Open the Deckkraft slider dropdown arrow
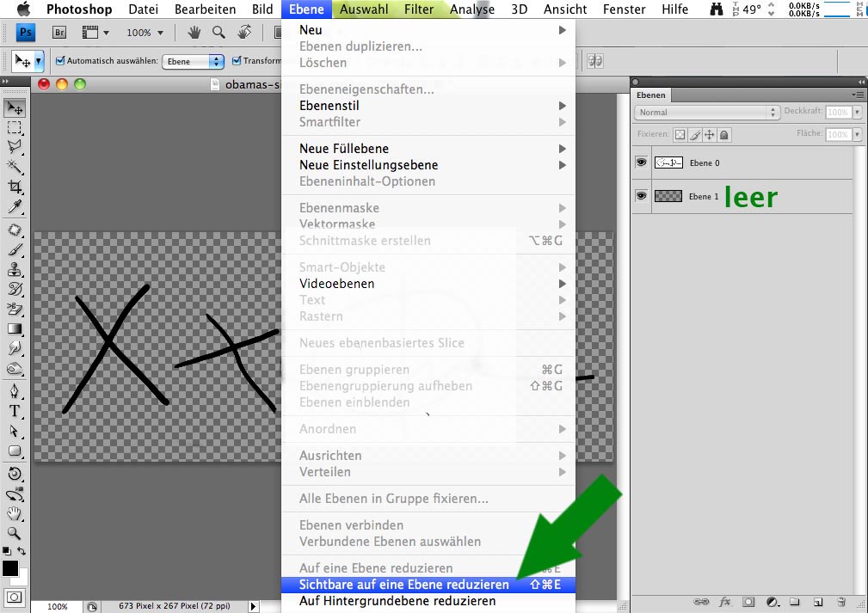 (857, 113)
